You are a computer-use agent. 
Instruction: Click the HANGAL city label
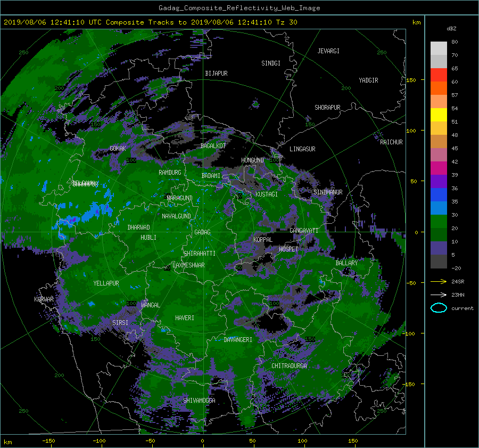tap(150, 305)
